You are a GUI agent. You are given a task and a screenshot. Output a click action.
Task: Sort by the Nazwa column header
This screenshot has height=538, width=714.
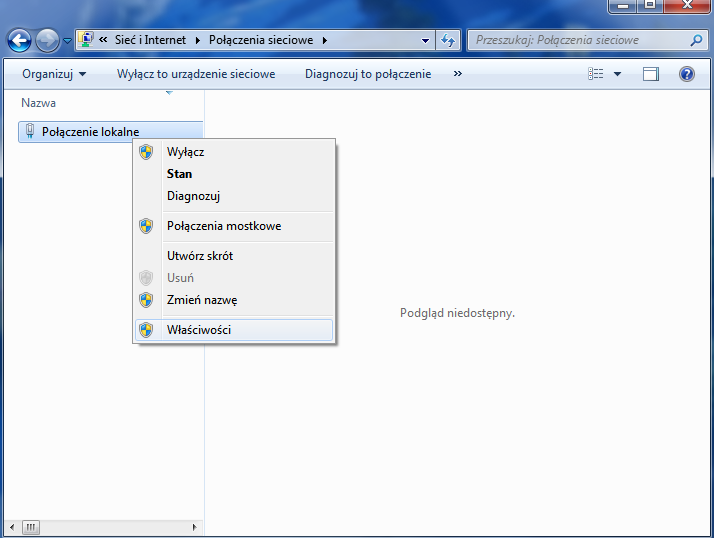39,103
